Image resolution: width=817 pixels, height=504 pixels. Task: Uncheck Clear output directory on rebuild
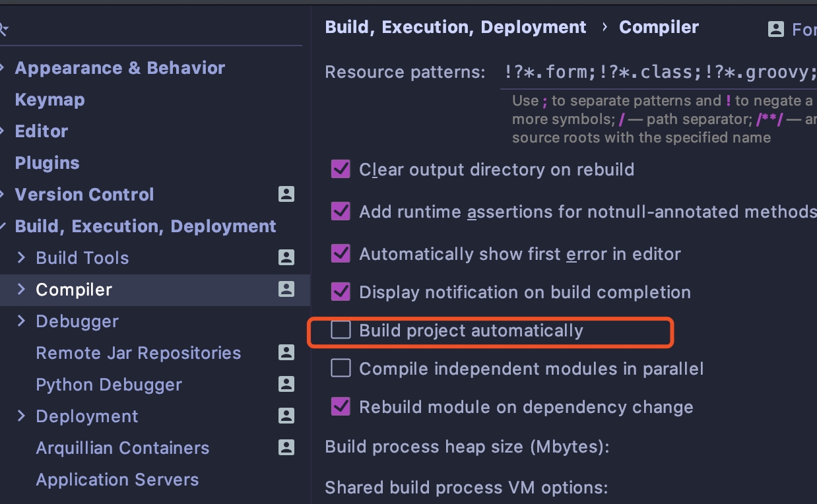pyautogui.click(x=341, y=170)
